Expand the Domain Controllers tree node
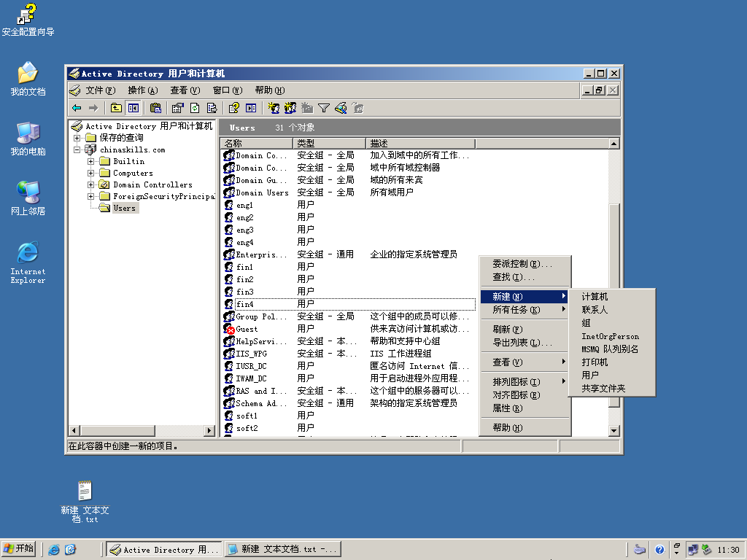The height and width of the screenshot is (560, 747). tap(90, 184)
